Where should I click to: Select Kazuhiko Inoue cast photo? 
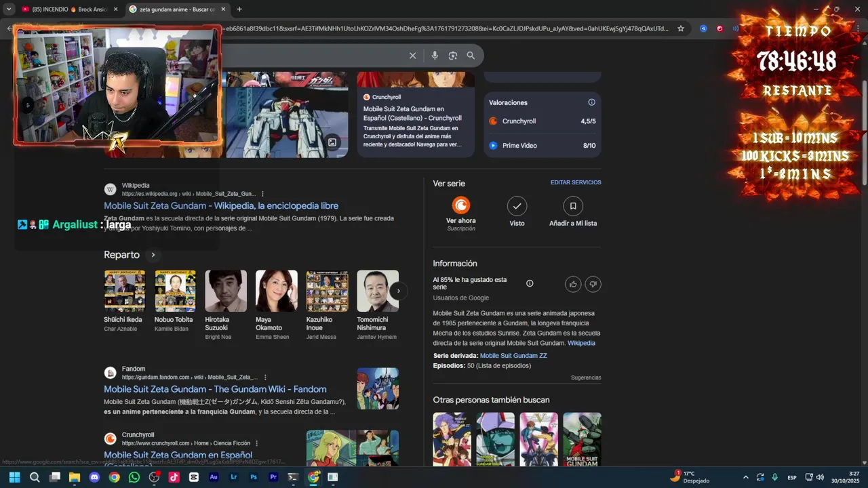point(327,291)
